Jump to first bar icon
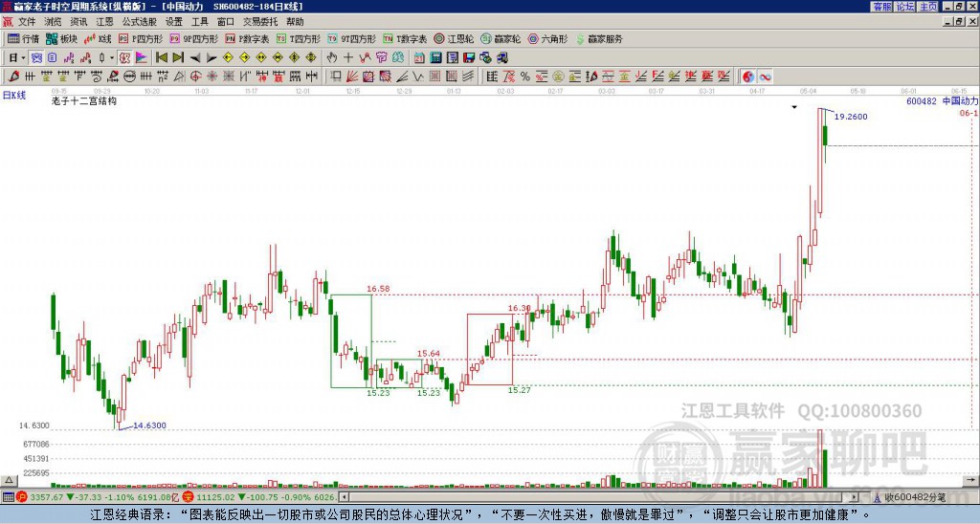This screenshot has width=980, height=524. click(x=161, y=58)
